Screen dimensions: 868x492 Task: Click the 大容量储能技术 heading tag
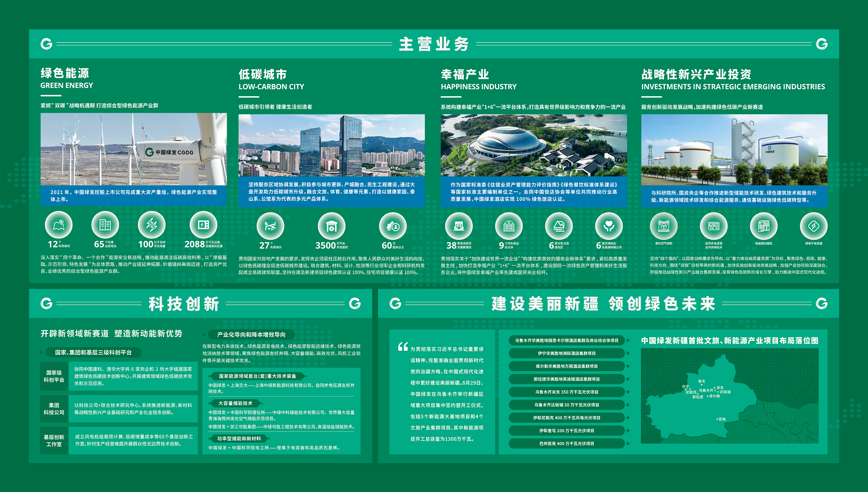pos(235,403)
